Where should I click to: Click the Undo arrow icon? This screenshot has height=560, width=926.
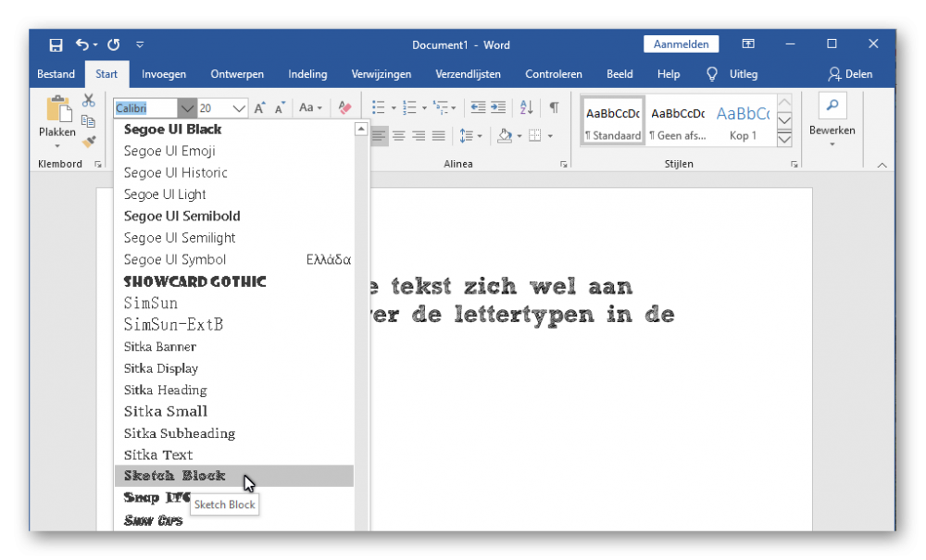82,44
